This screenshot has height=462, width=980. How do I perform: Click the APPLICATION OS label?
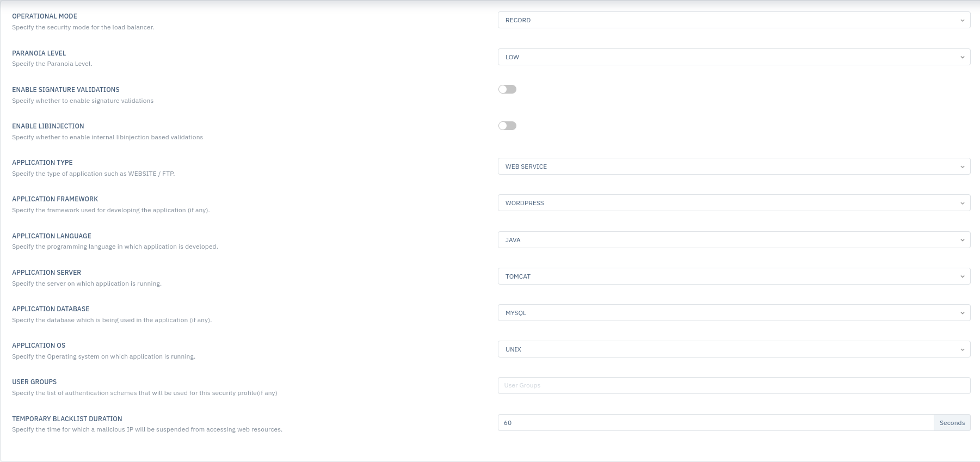click(x=39, y=346)
